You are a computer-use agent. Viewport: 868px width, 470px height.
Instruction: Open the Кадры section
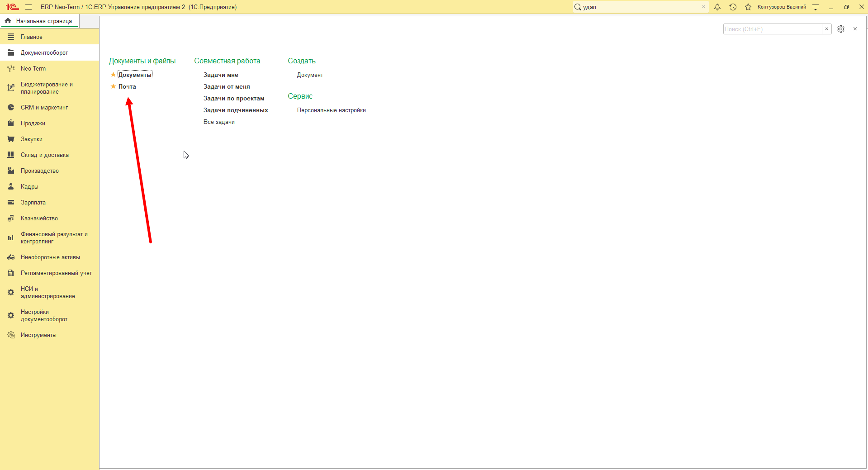click(x=49, y=186)
